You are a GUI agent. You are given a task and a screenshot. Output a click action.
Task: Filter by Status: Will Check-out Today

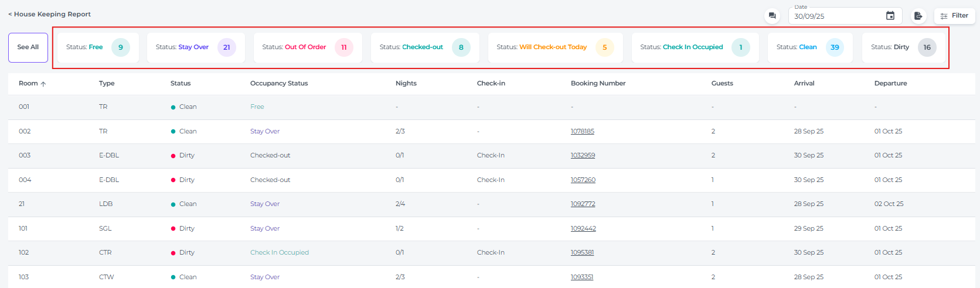pyautogui.click(x=542, y=47)
